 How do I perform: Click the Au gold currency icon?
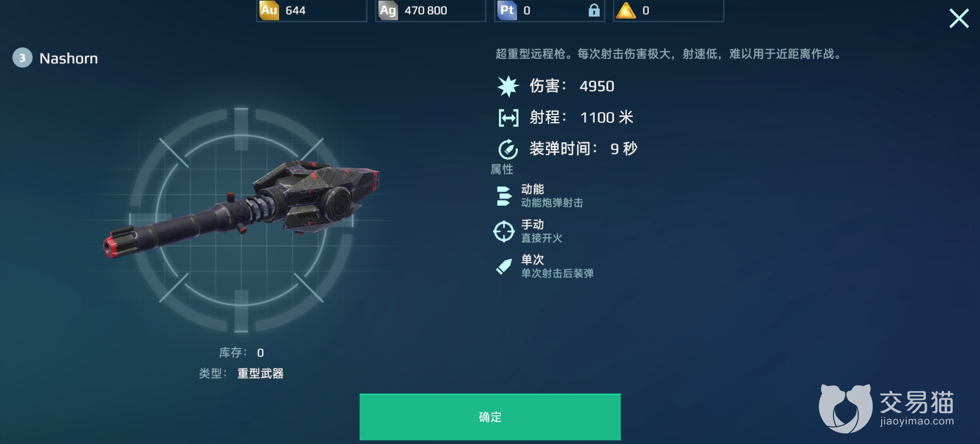[269, 10]
